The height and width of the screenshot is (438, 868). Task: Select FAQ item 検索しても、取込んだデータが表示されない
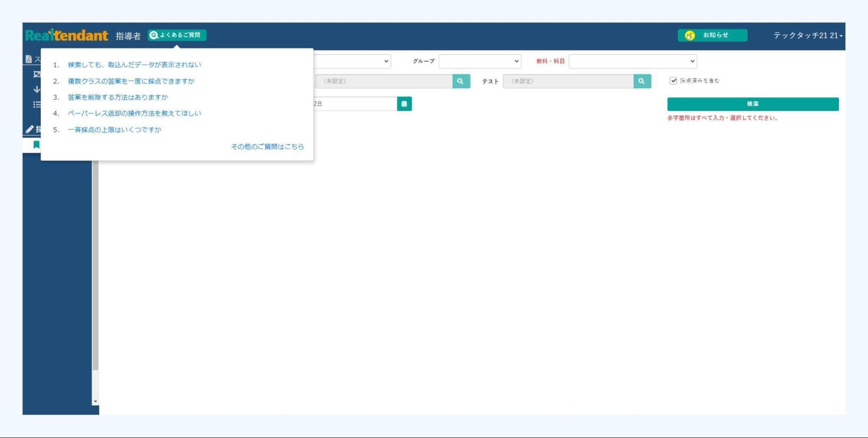[x=134, y=65]
